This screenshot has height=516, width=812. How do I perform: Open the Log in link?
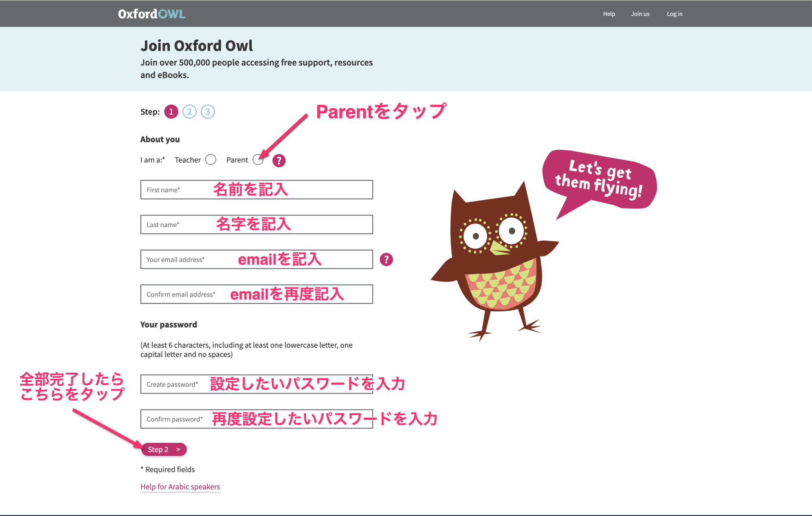point(675,14)
